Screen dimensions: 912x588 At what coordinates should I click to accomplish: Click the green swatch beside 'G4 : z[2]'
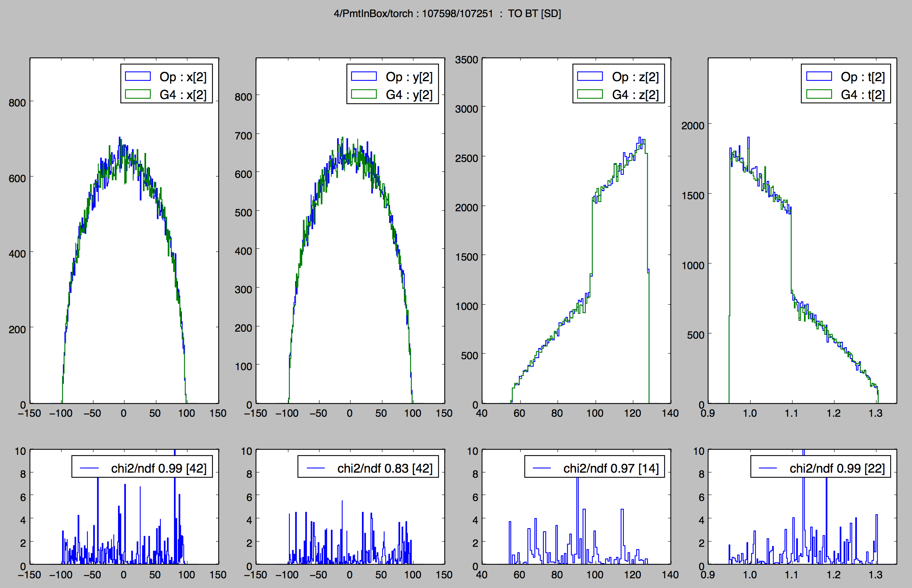tap(590, 94)
